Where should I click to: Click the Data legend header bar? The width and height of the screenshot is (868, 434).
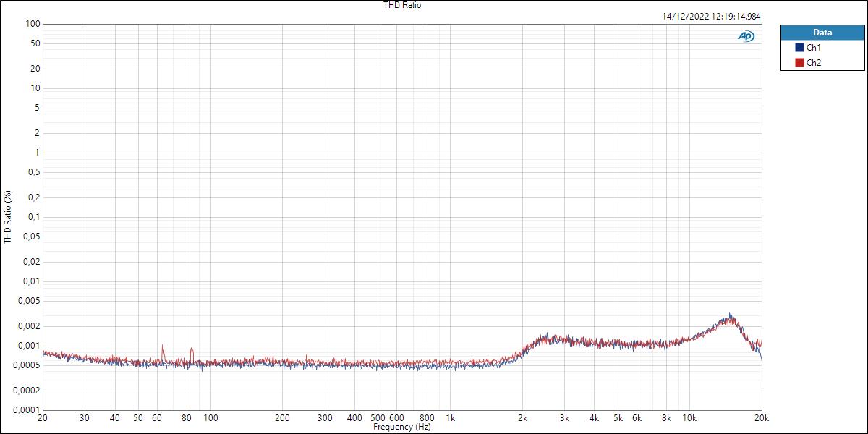pyautogui.click(x=823, y=32)
